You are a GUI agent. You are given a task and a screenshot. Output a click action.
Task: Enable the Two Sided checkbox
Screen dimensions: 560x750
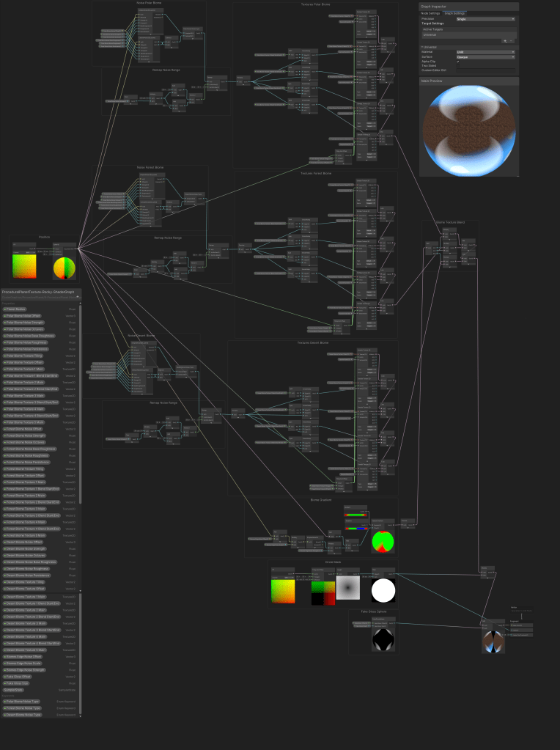(x=458, y=66)
